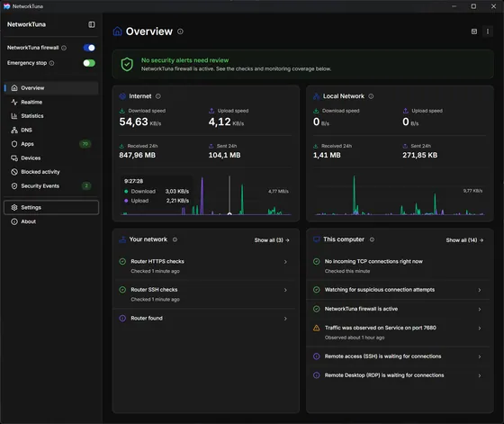Click the Blocked activity prohibited icon
The image size is (504, 424).
point(14,172)
